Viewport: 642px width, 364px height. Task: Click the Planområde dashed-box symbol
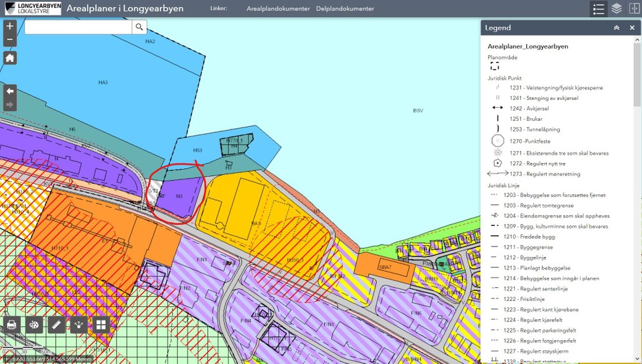495,66
